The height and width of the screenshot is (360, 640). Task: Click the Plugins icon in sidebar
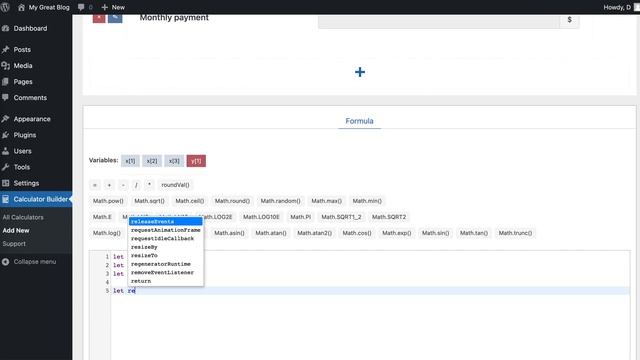6,135
